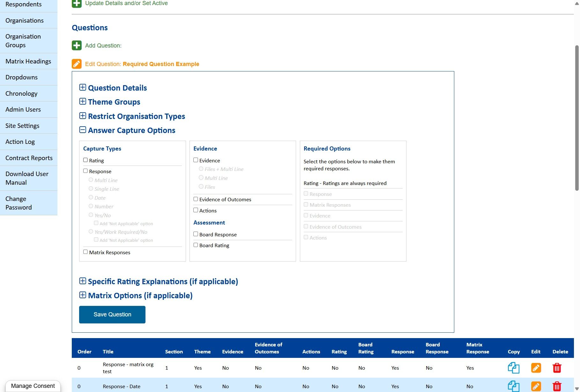Click the 'Response - matrix org test' title cell
The image size is (580, 392).
pos(128,368)
